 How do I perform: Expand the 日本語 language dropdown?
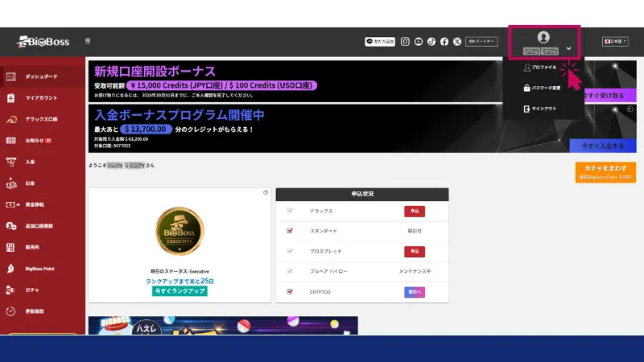click(615, 41)
